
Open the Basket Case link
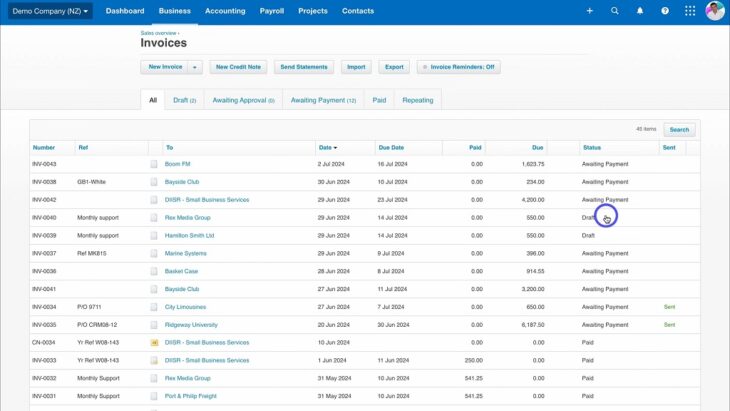coord(181,271)
